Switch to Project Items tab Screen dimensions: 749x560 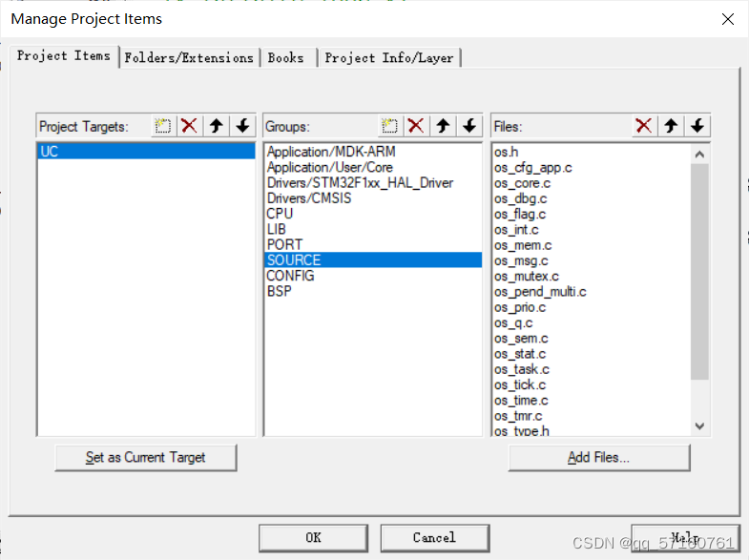tap(64, 56)
